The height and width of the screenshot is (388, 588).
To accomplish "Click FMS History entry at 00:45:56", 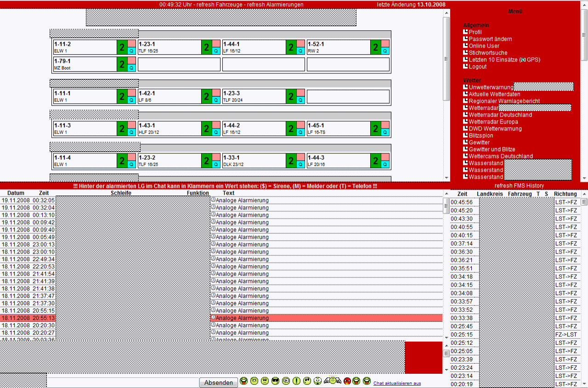I will pyautogui.click(x=515, y=202).
